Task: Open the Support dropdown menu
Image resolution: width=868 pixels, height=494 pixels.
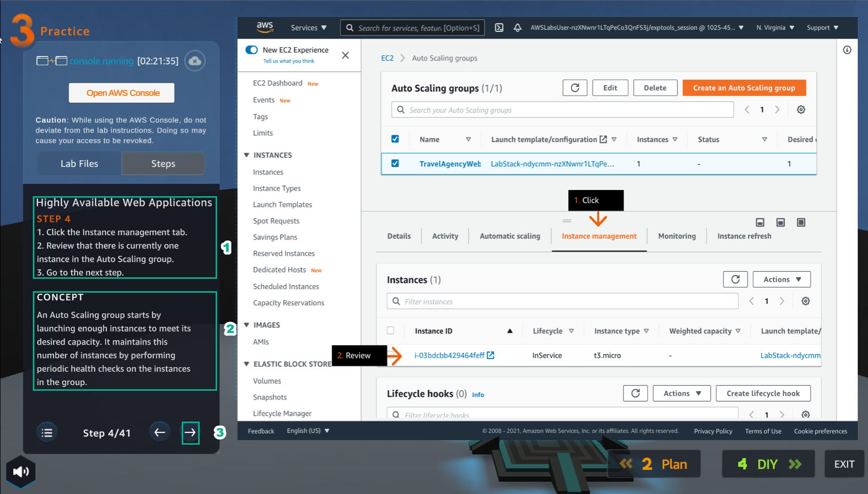Action: click(x=822, y=28)
